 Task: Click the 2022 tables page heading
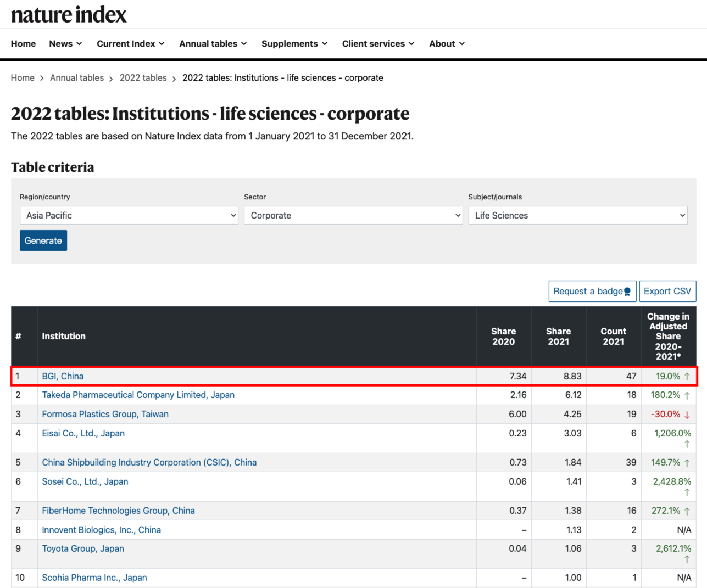(210, 114)
